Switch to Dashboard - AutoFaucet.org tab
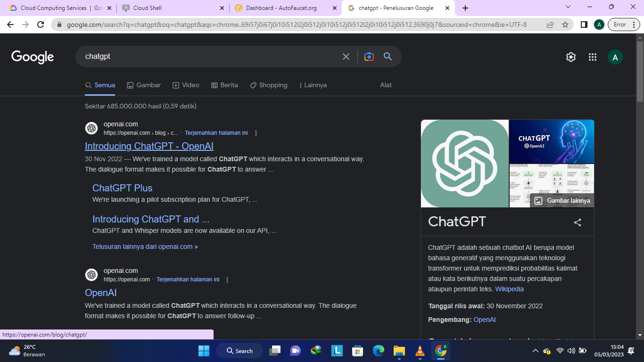The height and width of the screenshot is (362, 644). click(x=286, y=8)
